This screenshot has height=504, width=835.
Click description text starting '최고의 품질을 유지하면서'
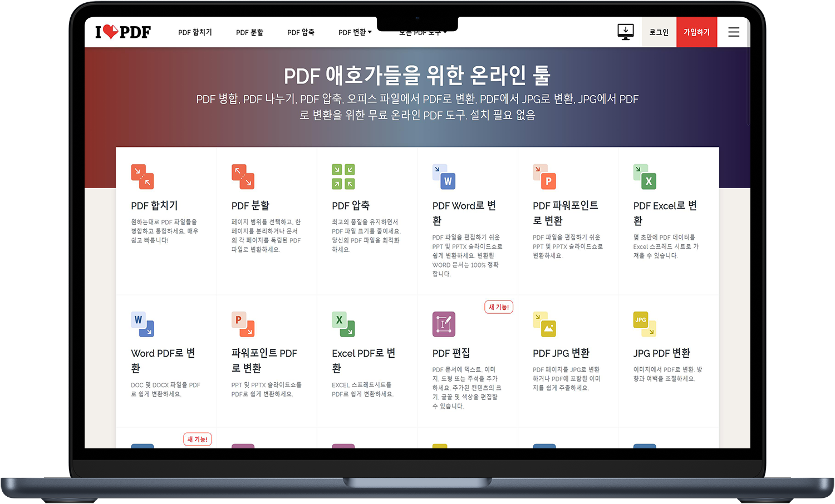(366, 235)
